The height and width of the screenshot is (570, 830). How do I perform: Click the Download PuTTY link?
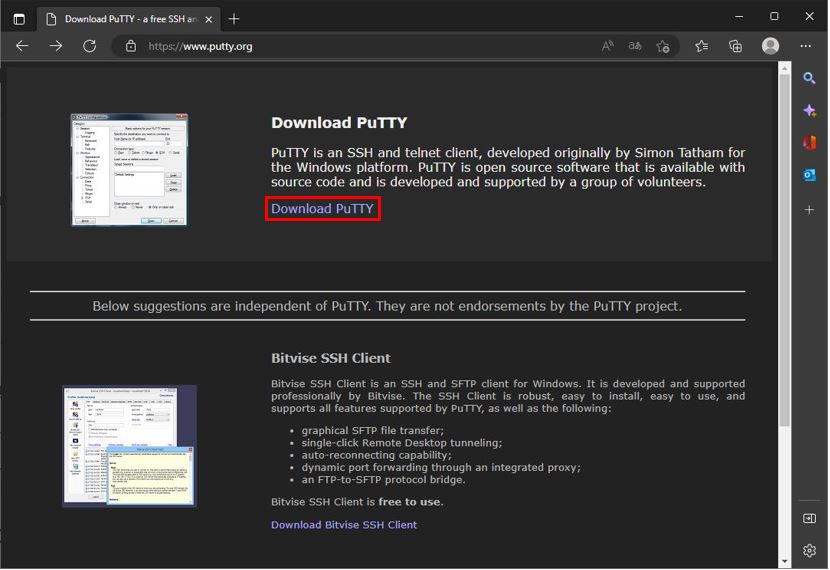coord(322,209)
